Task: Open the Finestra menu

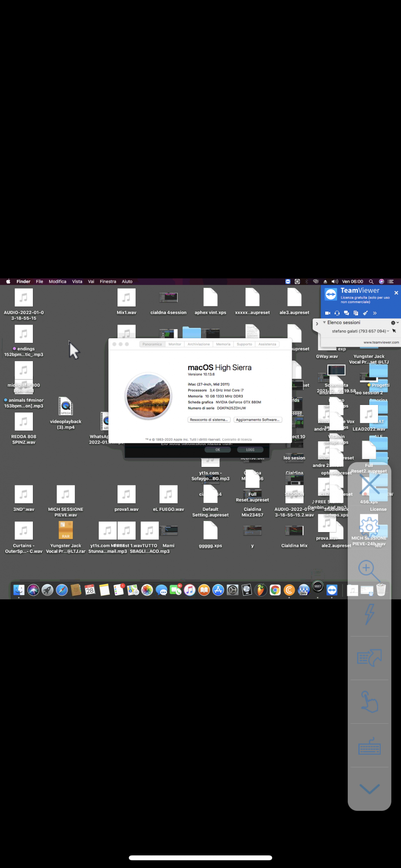Action: (108, 282)
